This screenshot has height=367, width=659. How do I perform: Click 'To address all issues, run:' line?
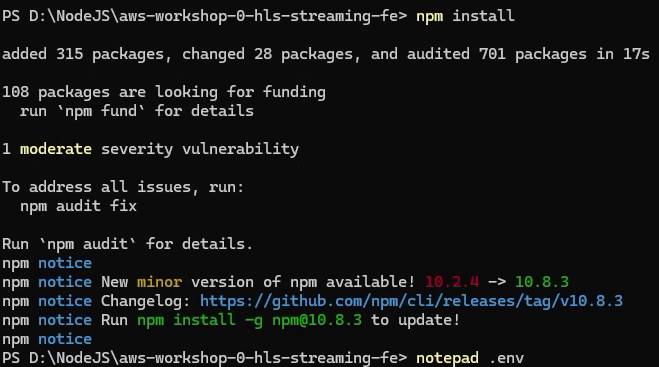tap(123, 187)
